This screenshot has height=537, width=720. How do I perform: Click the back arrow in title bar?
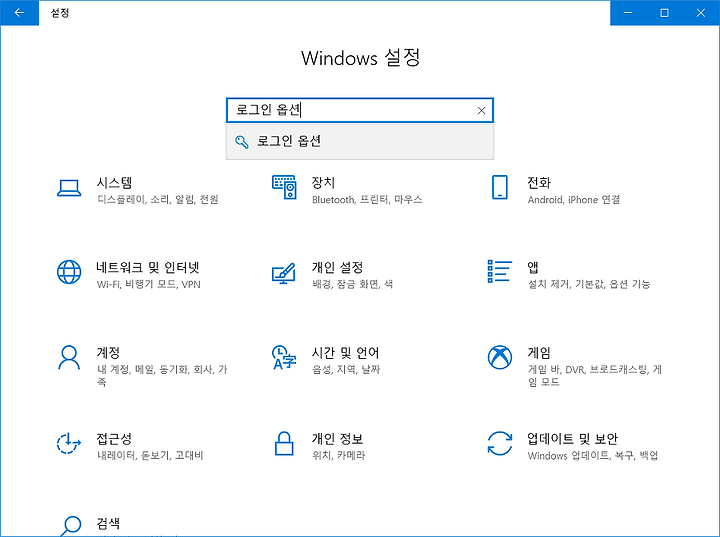19,13
